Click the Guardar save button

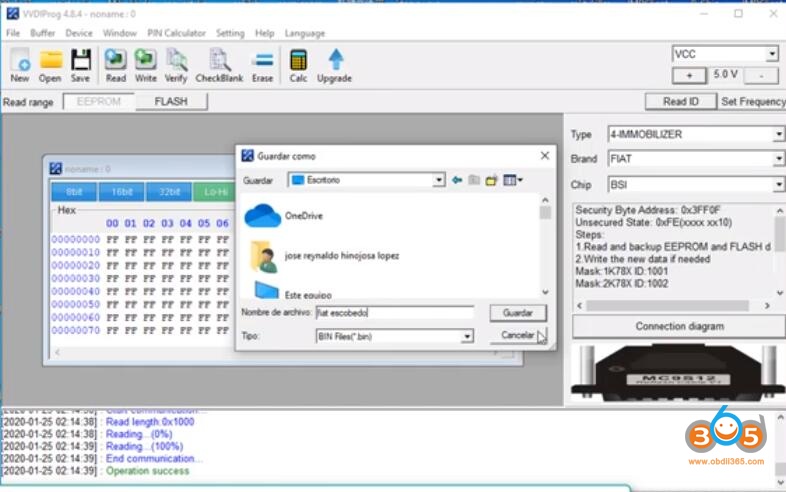point(518,313)
